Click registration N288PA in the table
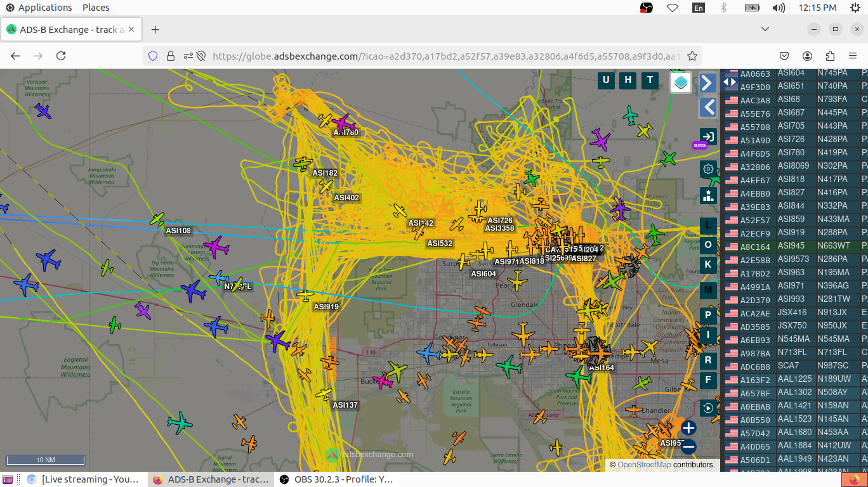 coord(832,233)
